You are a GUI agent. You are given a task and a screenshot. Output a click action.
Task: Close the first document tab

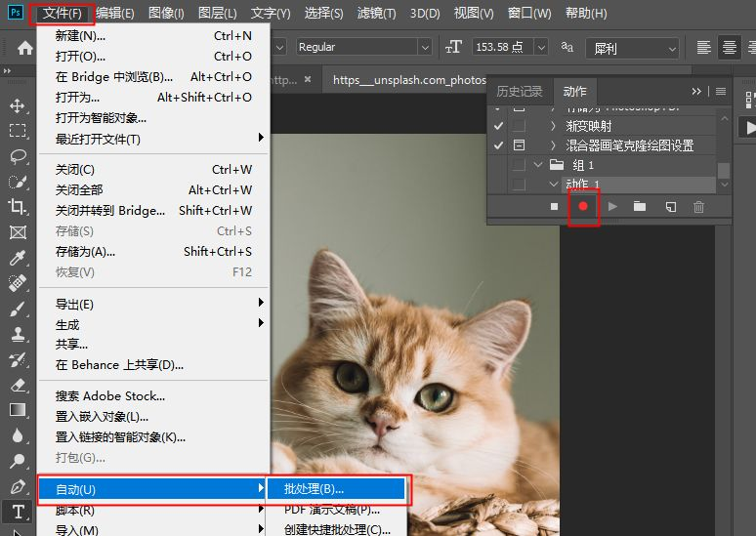[308, 79]
